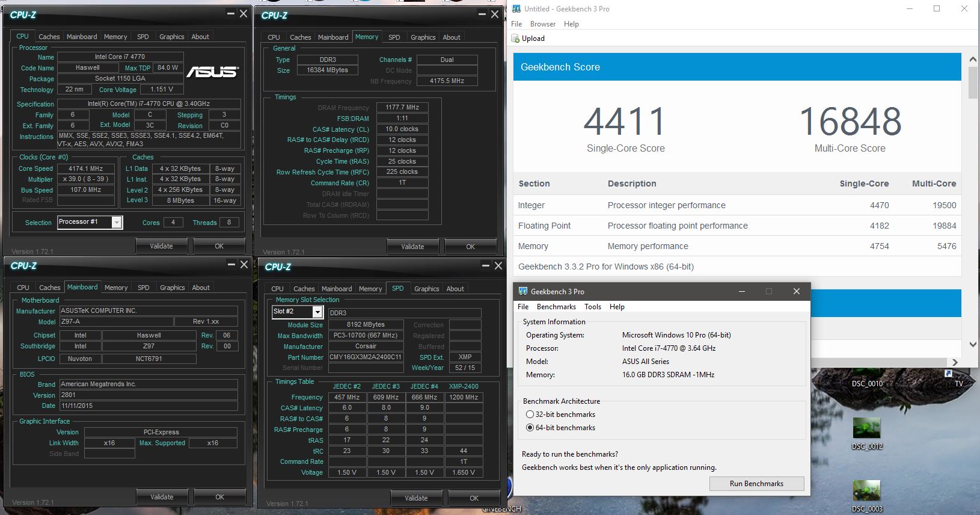Open Help menu in the Geekbench results window

571,24
